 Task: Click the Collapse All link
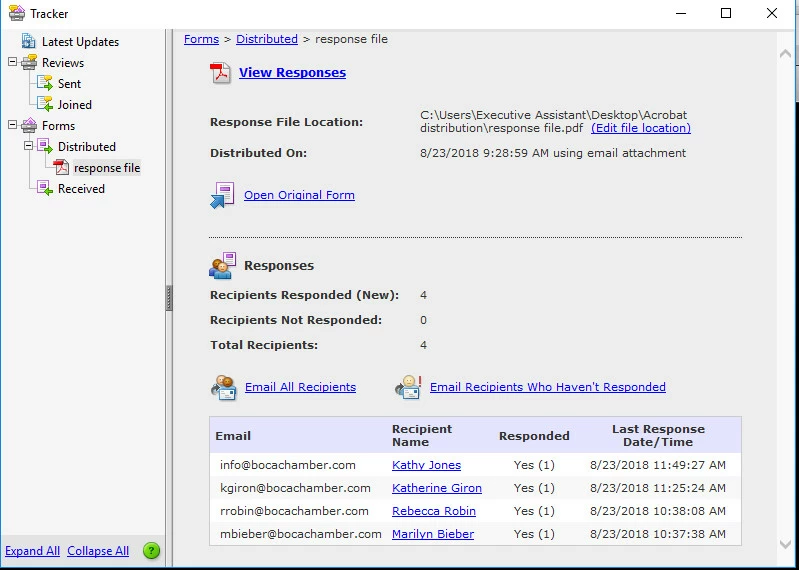pyautogui.click(x=98, y=551)
